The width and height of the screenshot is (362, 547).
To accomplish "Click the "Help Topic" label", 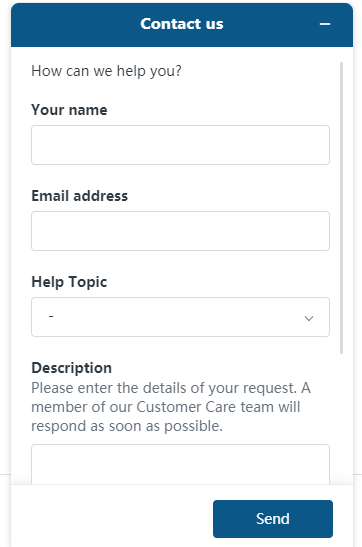I will point(69,282).
